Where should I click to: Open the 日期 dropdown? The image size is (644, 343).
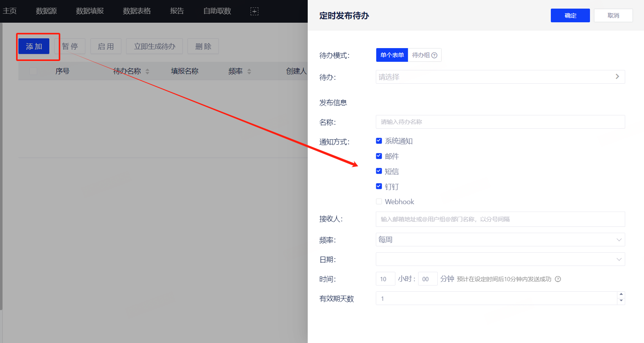coord(500,259)
